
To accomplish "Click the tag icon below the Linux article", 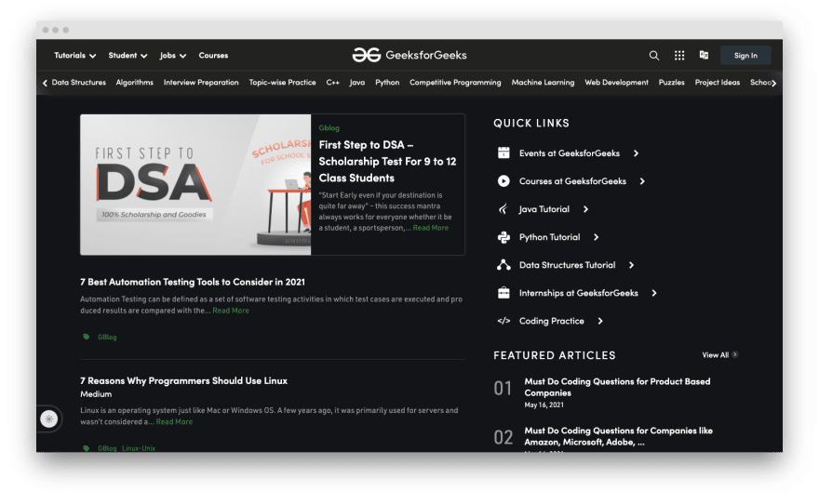I will 87,448.
